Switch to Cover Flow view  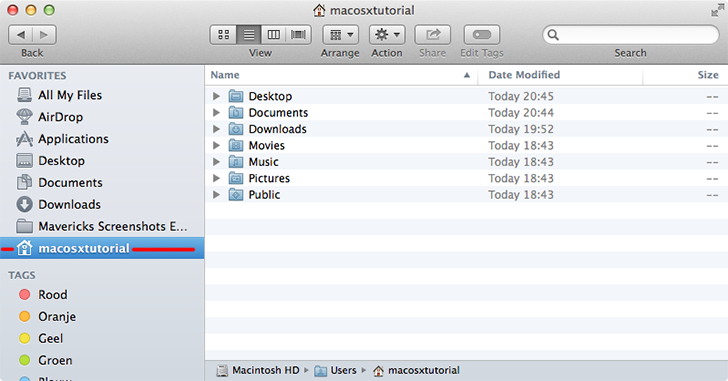coord(298,35)
